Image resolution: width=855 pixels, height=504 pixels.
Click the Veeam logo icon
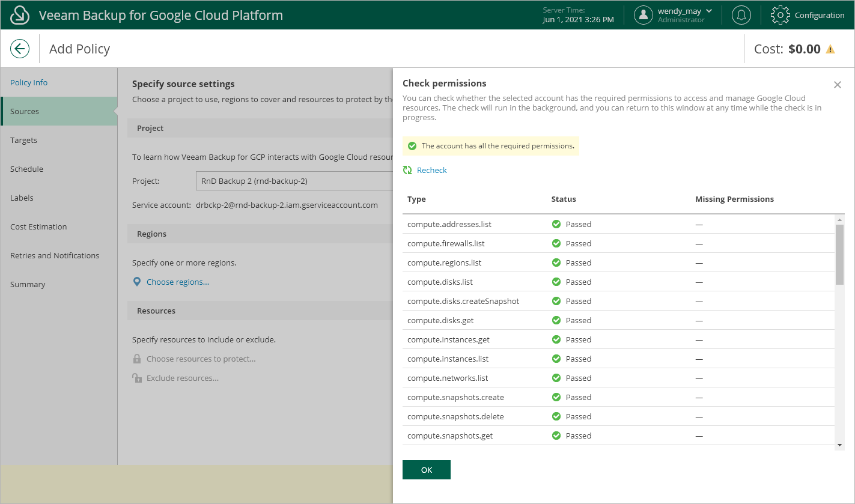click(20, 15)
